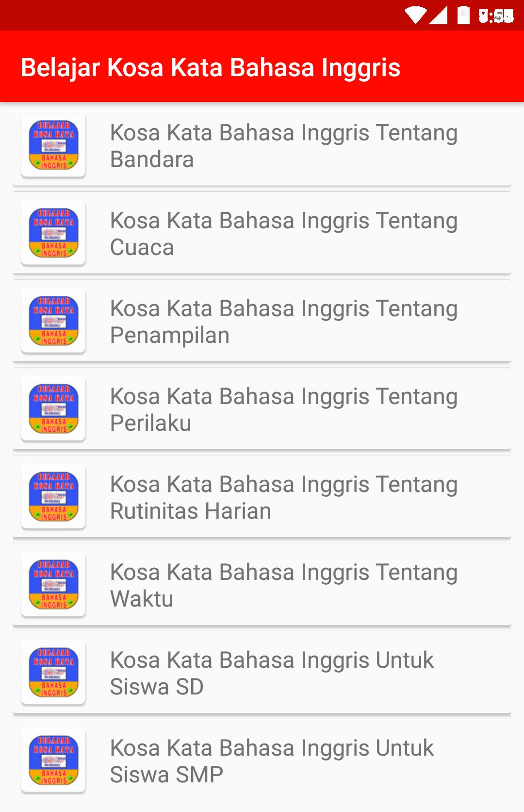Open Kosa Kata Bahasa Inggris Tentang Cuaca
The height and width of the screenshot is (812, 524).
(x=262, y=233)
